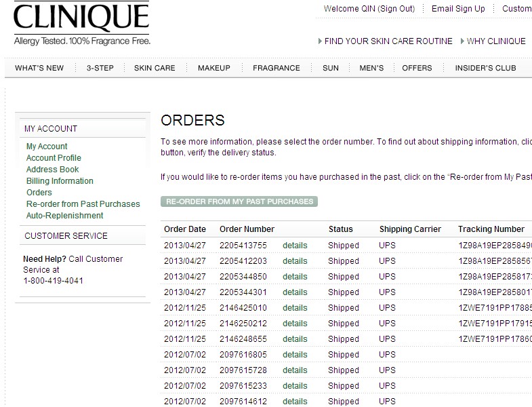
Task: Open Re-order from Past Purchases sidebar link
Action: (83, 204)
